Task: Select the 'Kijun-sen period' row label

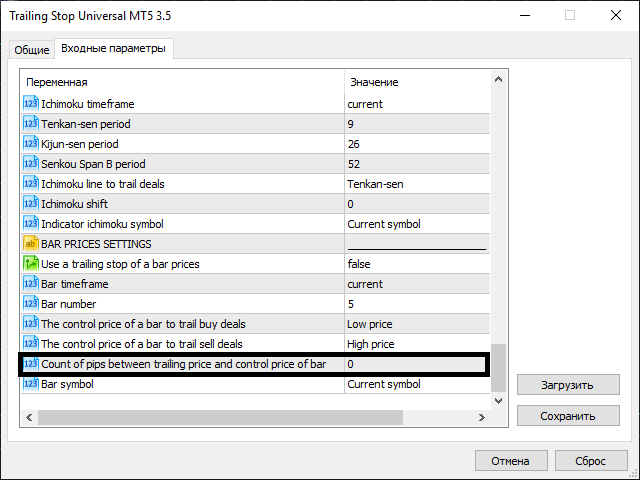Action: click(x=80, y=144)
